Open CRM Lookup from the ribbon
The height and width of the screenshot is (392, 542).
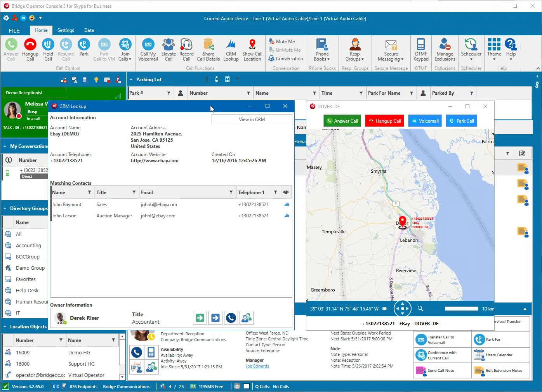click(231, 45)
